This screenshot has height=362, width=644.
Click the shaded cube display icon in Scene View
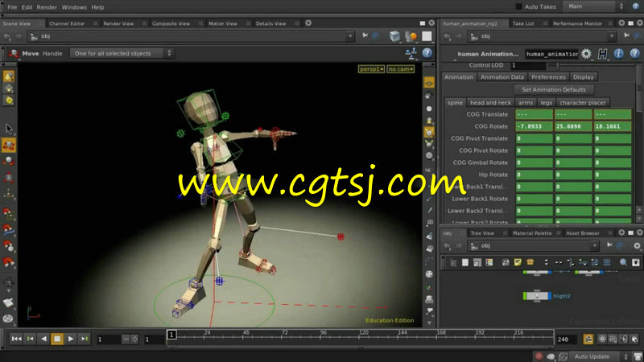click(394, 36)
